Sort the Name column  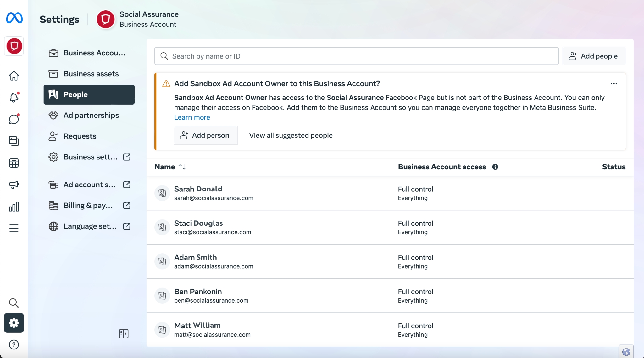coord(182,167)
